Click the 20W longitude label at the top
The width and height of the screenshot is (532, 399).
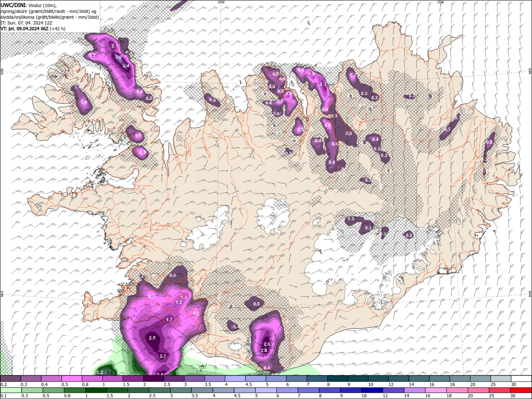(x=221, y=2)
